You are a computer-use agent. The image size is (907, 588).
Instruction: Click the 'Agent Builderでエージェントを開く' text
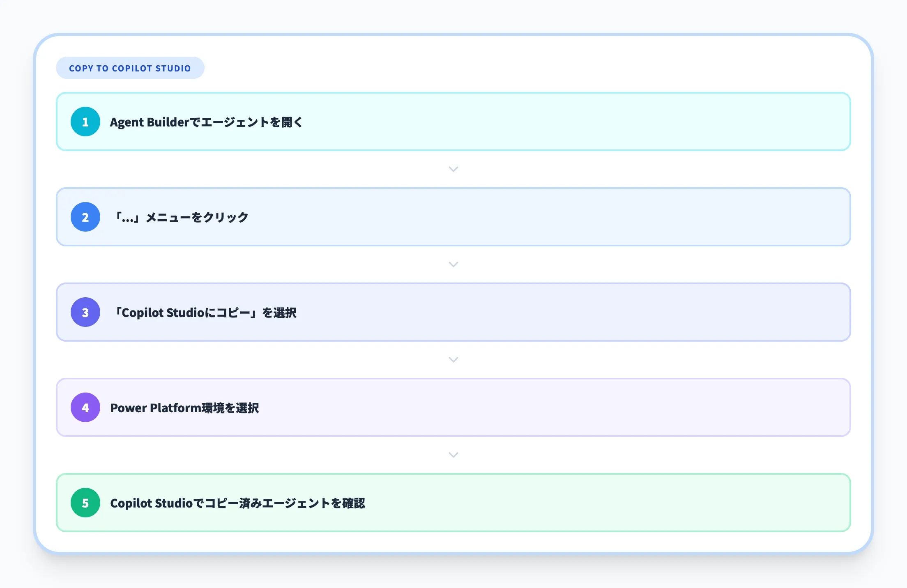coord(206,122)
